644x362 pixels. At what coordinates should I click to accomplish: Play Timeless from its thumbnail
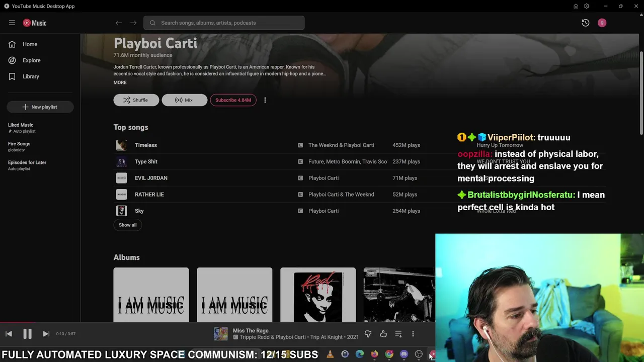121,145
